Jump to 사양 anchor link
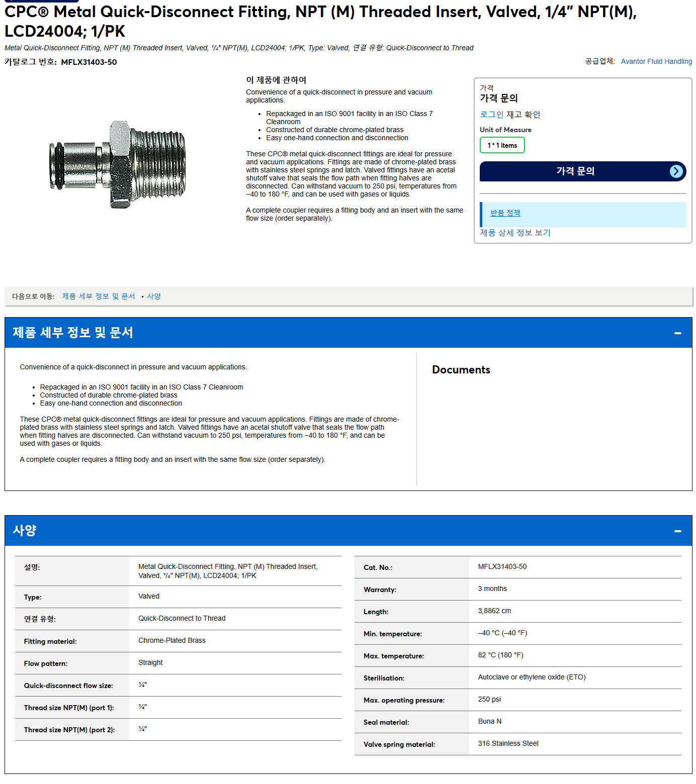Image resolution: width=696 pixels, height=784 pixels. pyautogui.click(x=154, y=297)
